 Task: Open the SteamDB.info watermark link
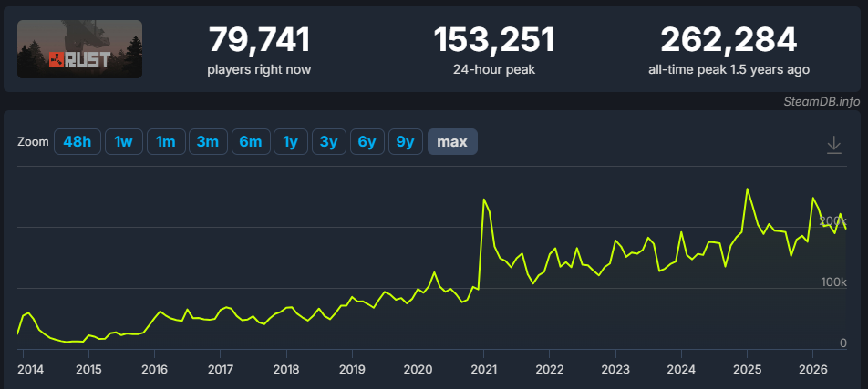(821, 102)
